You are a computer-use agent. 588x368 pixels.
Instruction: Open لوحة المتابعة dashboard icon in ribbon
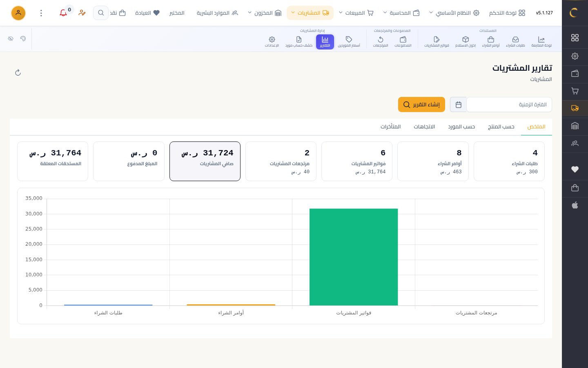(541, 42)
